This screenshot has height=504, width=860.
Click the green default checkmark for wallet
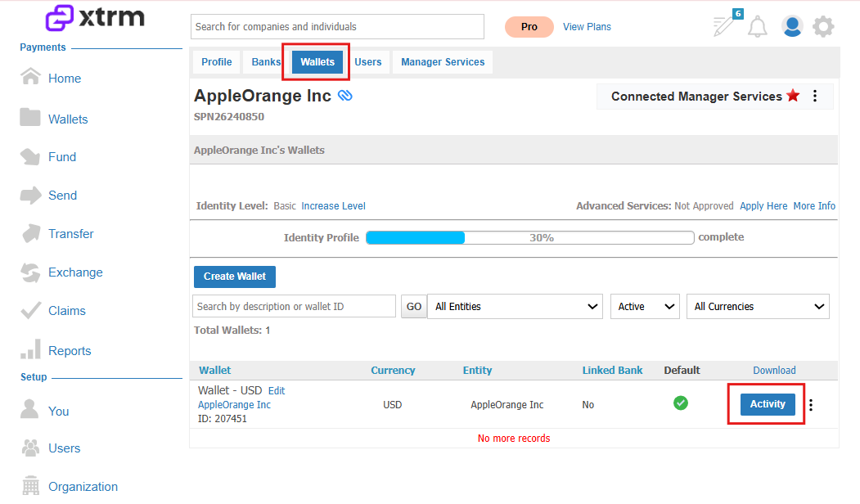[x=681, y=403]
